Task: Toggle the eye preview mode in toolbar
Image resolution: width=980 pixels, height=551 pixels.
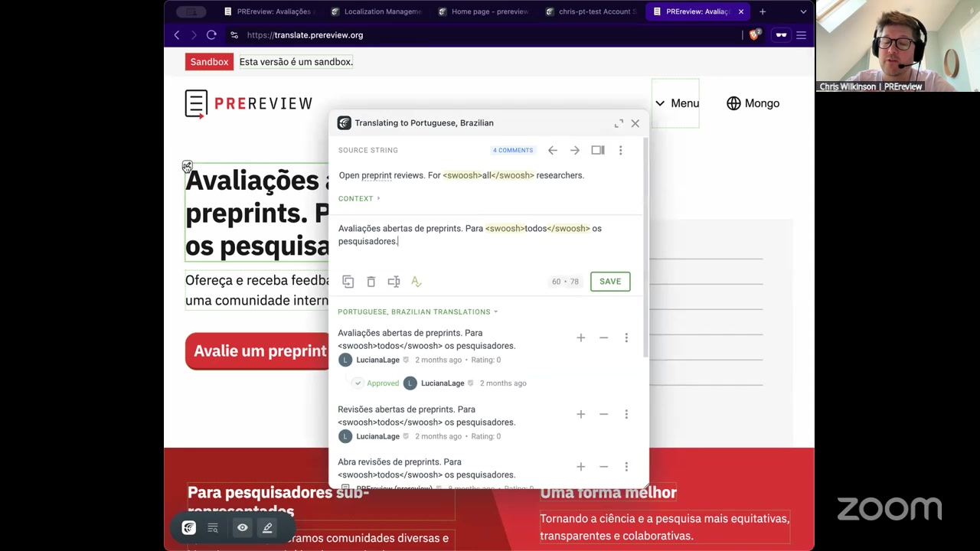Action: 242,528
